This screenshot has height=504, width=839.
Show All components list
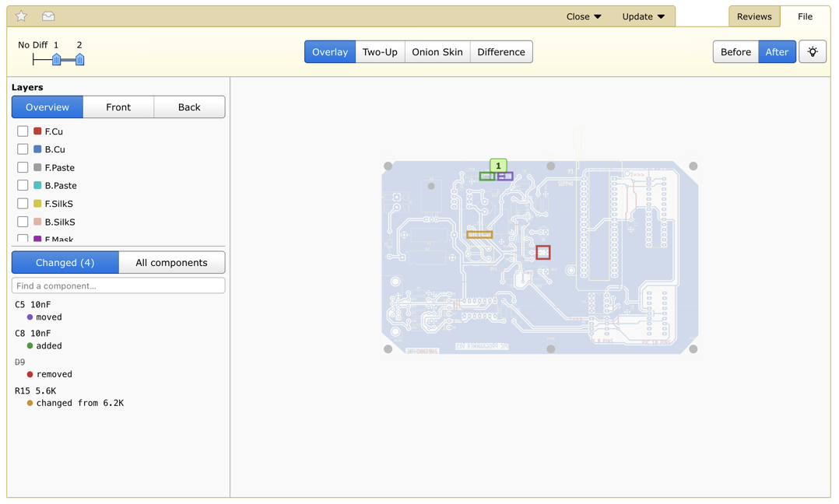click(x=171, y=262)
